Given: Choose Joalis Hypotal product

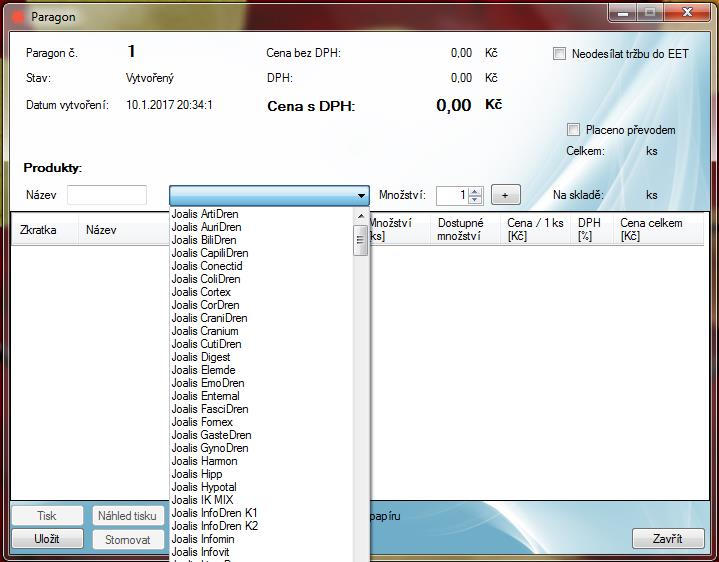Looking at the screenshot, I should click(261, 487).
